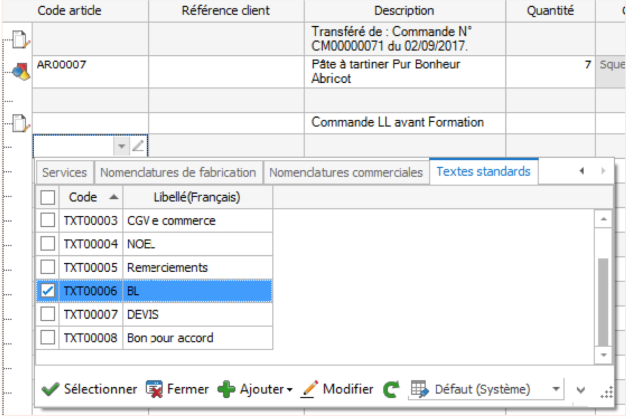Click the list scrollbar down arrow
Image resolution: width=630 pixels, height=419 pixels.
[603, 355]
